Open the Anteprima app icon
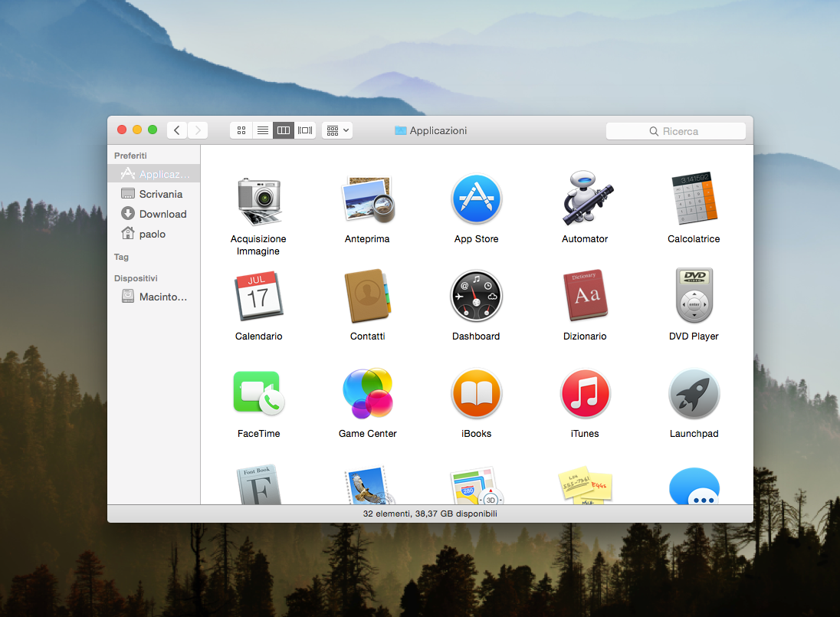 [x=369, y=199]
